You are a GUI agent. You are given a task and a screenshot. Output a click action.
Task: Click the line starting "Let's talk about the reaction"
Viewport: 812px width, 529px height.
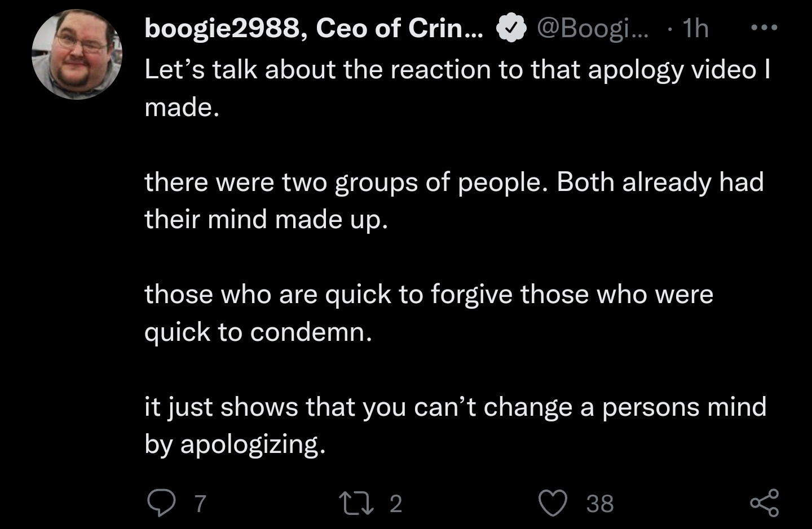click(x=457, y=70)
